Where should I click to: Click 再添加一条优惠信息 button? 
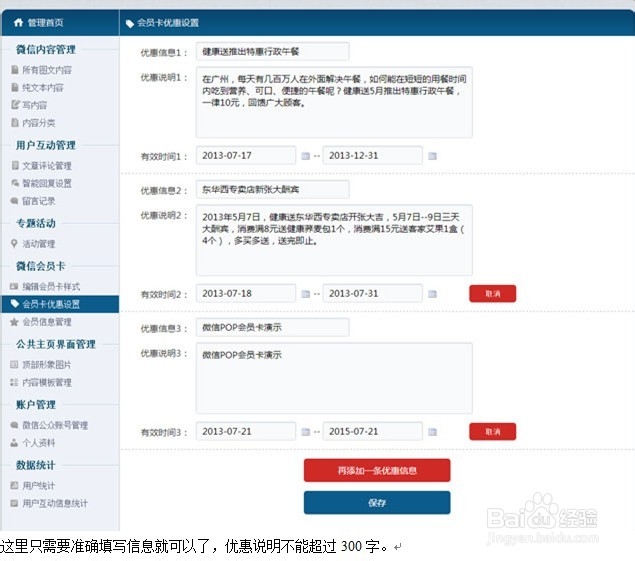377,470
